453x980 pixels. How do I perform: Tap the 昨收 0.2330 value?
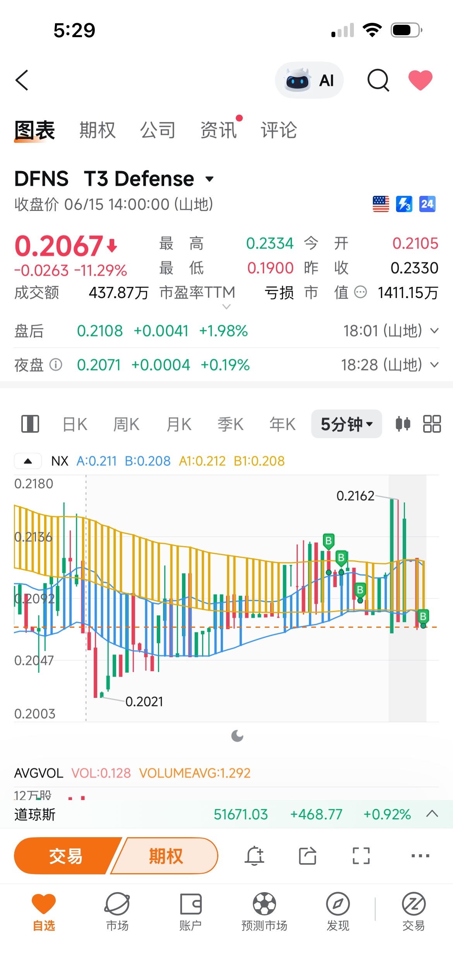coord(415,268)
